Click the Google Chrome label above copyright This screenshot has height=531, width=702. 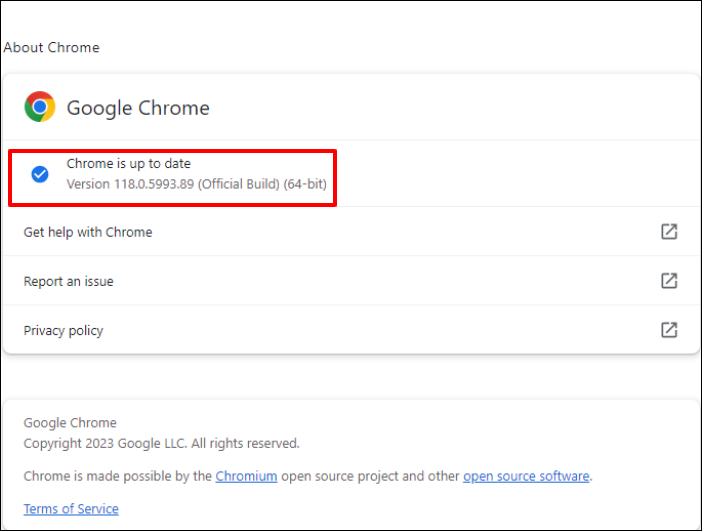[x=70, y=423]
